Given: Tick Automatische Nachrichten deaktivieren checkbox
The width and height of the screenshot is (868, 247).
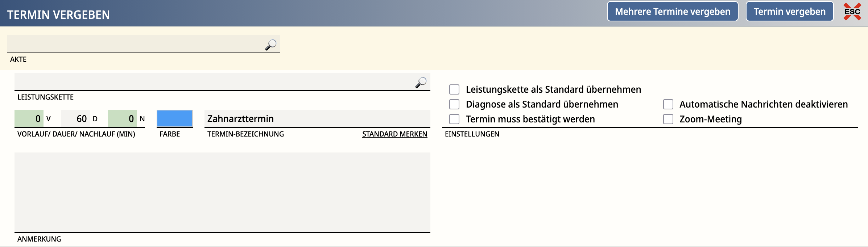Looking at the screenshot, I should tap(668, 104).
